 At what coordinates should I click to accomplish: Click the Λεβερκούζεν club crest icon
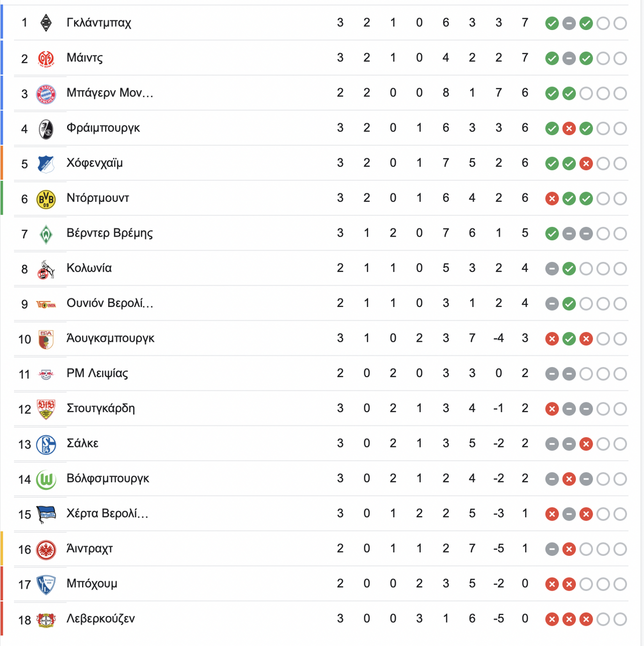[x=46, y=620]
